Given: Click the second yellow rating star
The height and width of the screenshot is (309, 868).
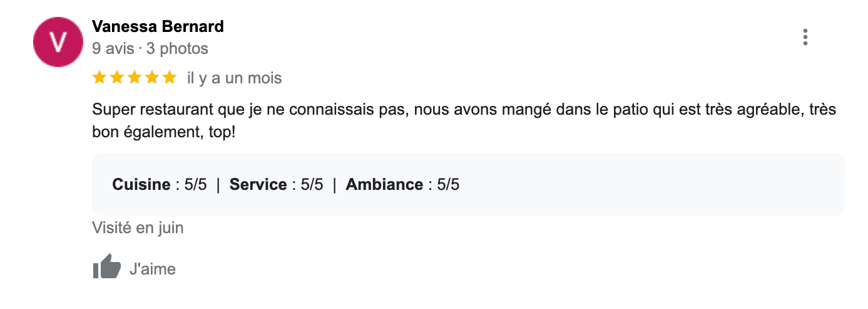Looking at the screenshot, I should pos(117,78).
